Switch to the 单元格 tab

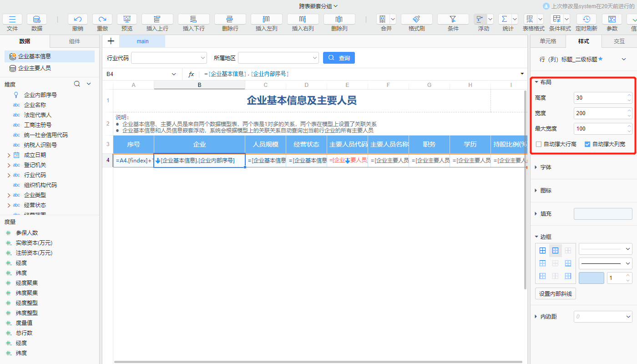548,41
